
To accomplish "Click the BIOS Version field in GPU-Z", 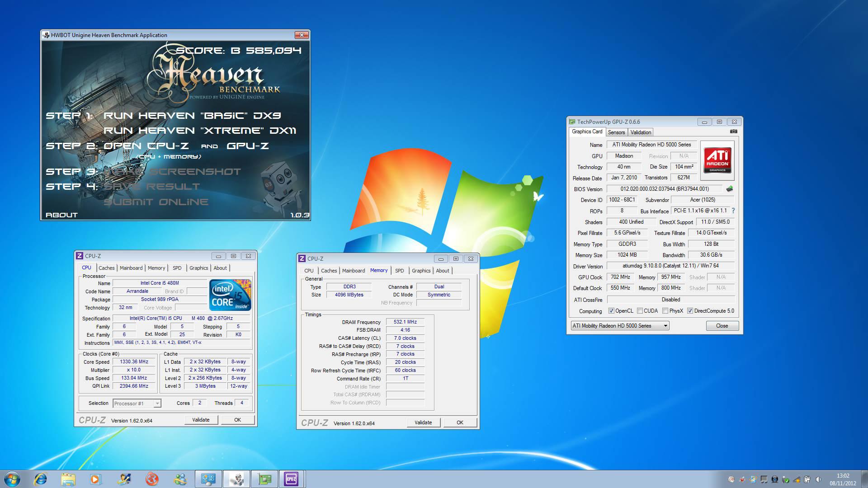I will [665, 189].
